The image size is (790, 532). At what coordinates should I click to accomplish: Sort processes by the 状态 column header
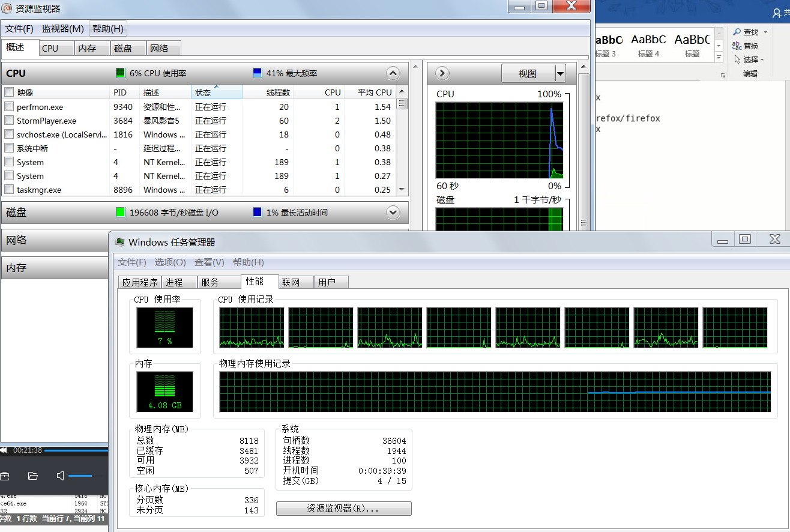pyautogui.click(x=217, y=92)
